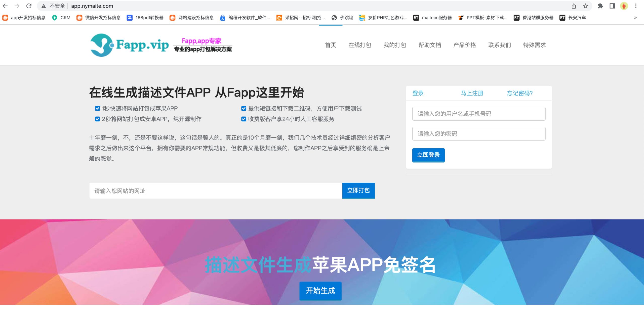Open 微信开发招标信息 bookmark
The image size is (644, 318).
click(x=99, y=18)
